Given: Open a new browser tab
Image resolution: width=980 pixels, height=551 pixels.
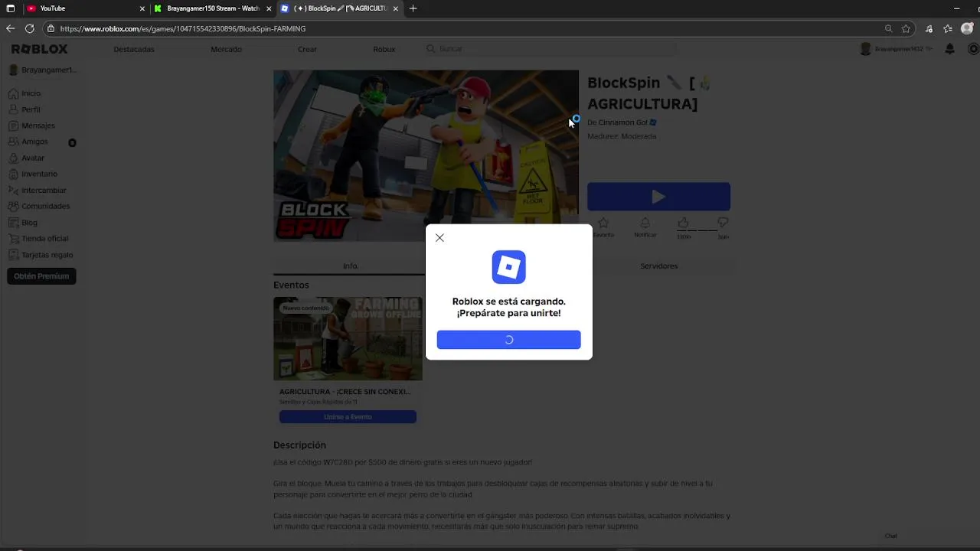Looking at the screenshot, I should 413,8.
